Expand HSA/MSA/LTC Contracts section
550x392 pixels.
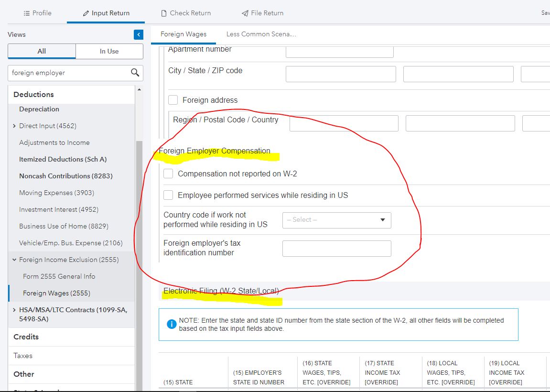[14, 310]
